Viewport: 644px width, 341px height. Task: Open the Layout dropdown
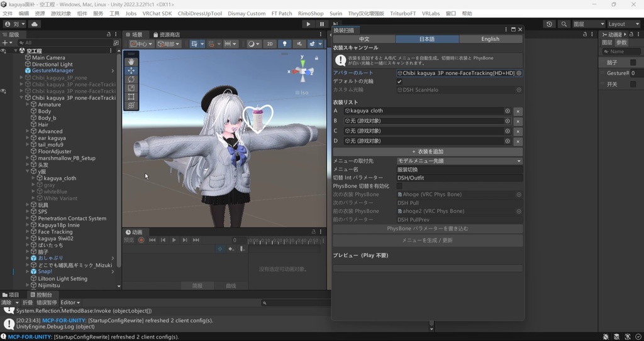(623, 24)
